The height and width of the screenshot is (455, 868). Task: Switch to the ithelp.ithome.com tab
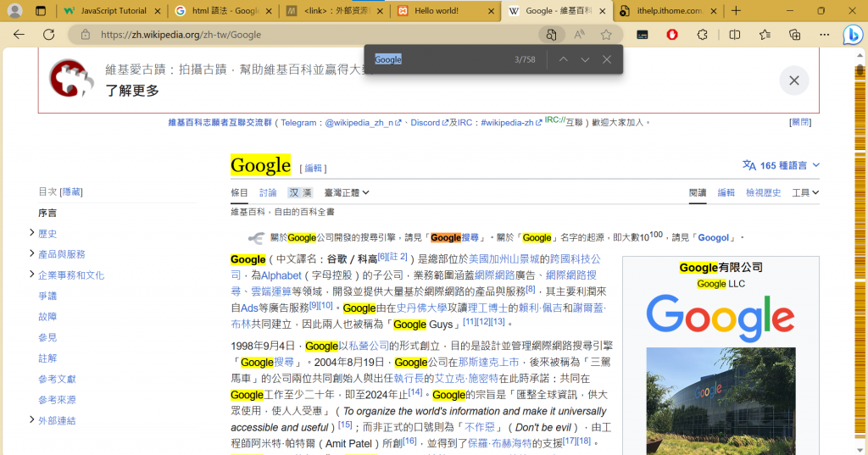[x=667, y=10]
